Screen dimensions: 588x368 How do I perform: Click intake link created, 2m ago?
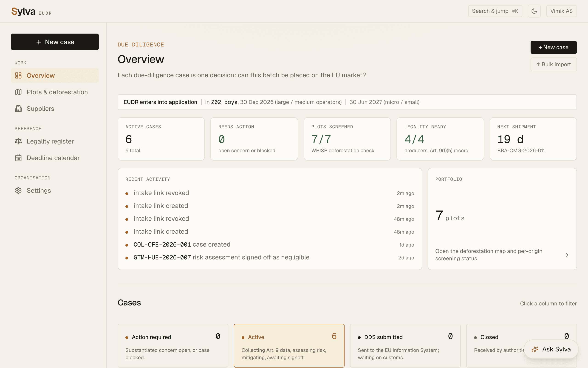coord(270,206)
